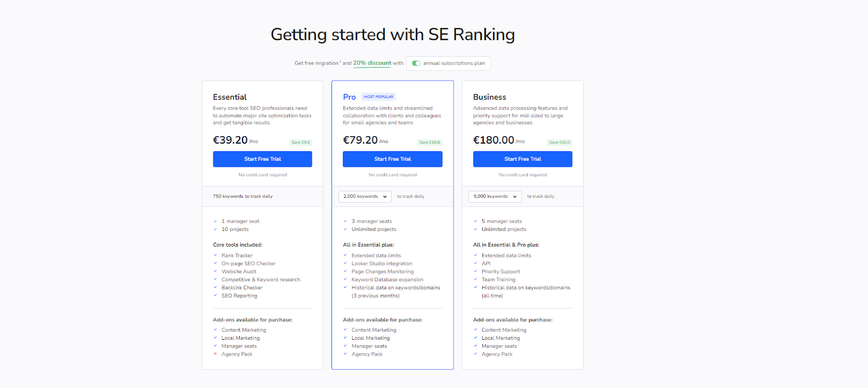The image size is (868, 388).
Task: Toggle the annual subscriptions plan switch
Action: click(x=416, y=63)
